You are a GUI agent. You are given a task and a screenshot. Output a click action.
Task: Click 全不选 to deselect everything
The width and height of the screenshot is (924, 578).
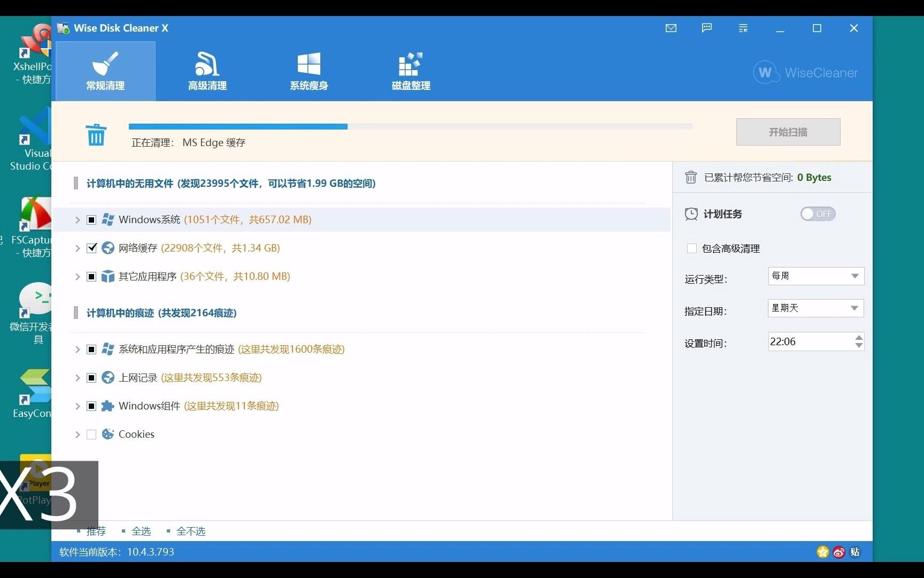(191, 531)
